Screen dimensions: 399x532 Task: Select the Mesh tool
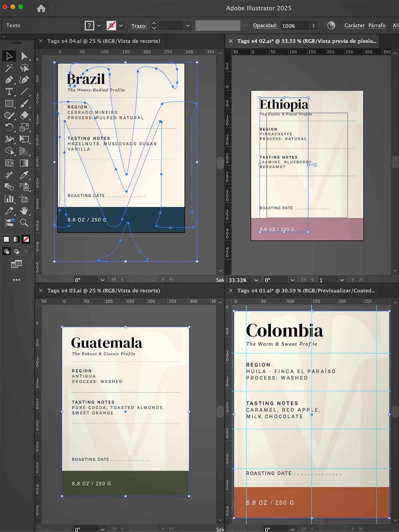point(9,163)
